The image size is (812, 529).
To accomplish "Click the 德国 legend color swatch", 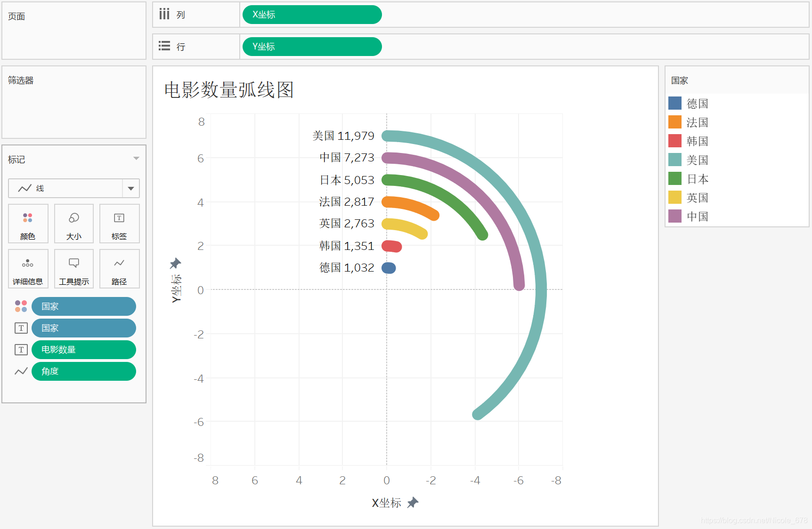I will (675, 103).
